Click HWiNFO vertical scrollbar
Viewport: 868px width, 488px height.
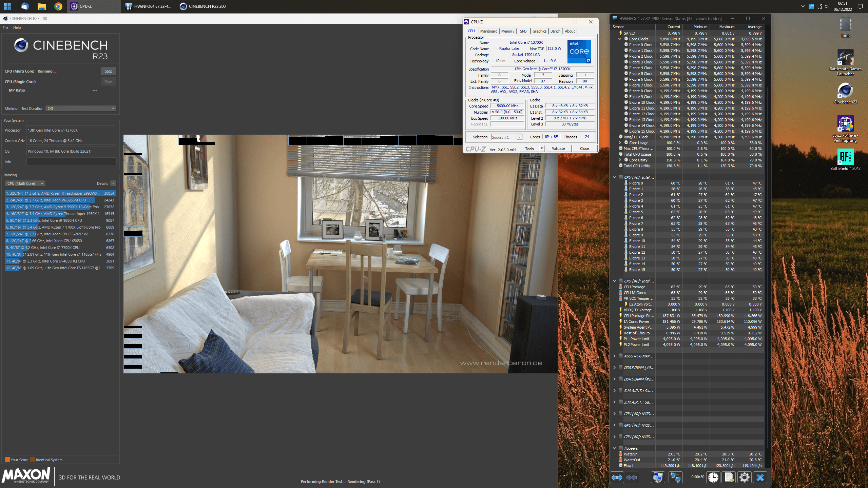click(768, 268)
